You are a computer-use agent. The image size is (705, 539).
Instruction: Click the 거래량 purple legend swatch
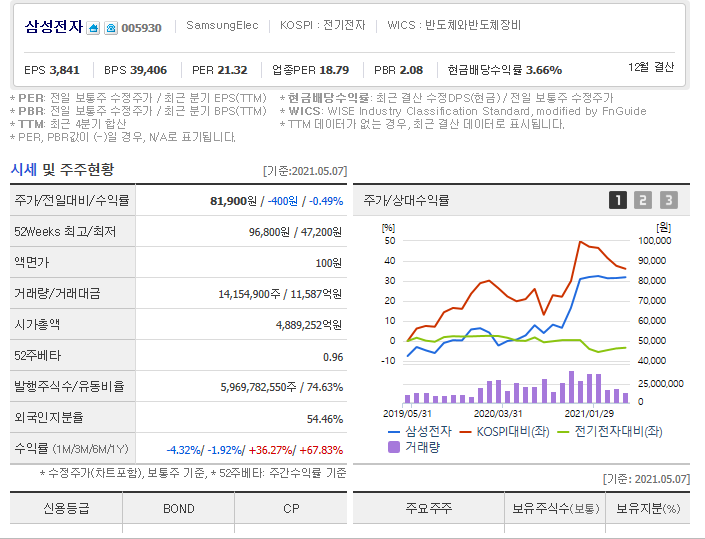point(394,447)
